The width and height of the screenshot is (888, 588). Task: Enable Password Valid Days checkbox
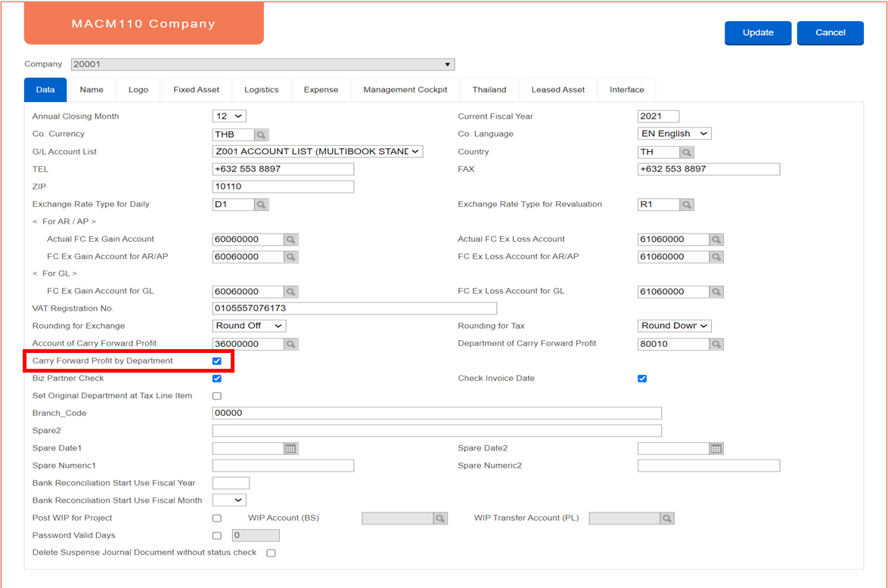pyautogui.click(x=217, y=535)
